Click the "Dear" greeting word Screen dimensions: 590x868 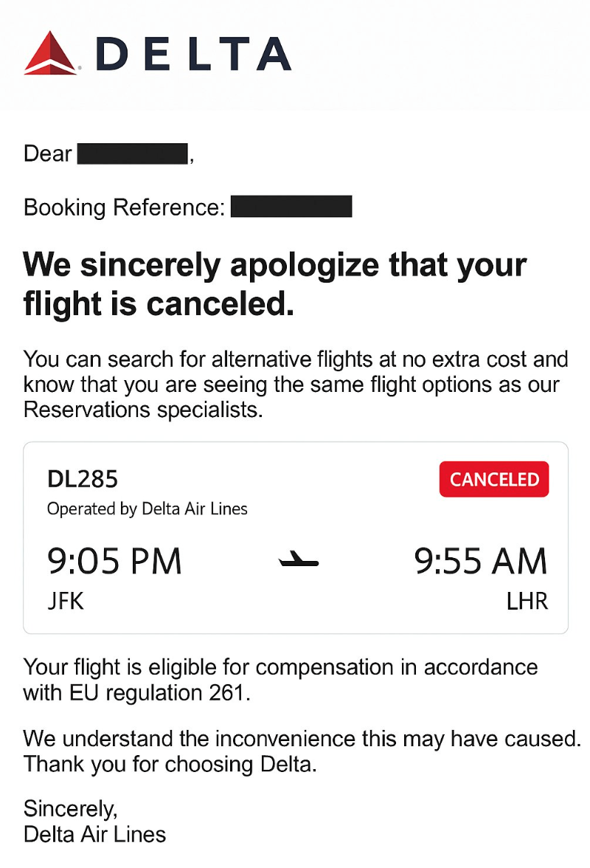pyautogui.click(x=48, y=154)
